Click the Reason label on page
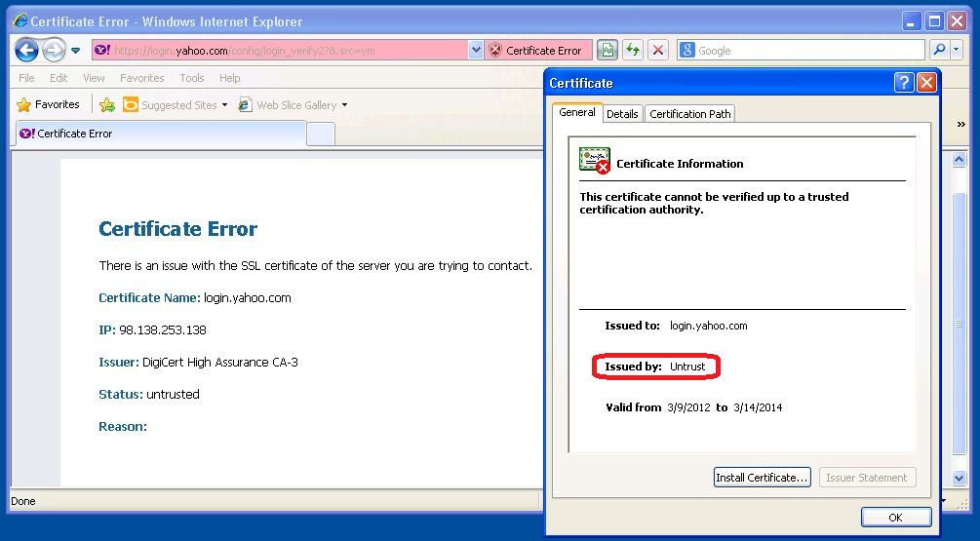 123,427
